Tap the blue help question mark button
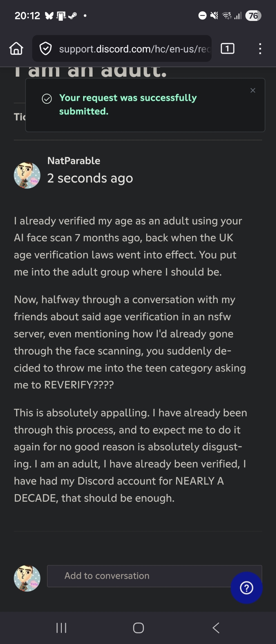This screenshot has height=644, width=276. pos(247,588)
